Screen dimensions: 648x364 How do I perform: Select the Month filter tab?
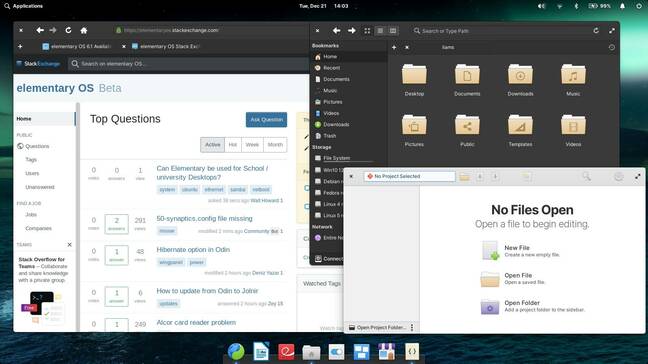click(x=275, y=145)
